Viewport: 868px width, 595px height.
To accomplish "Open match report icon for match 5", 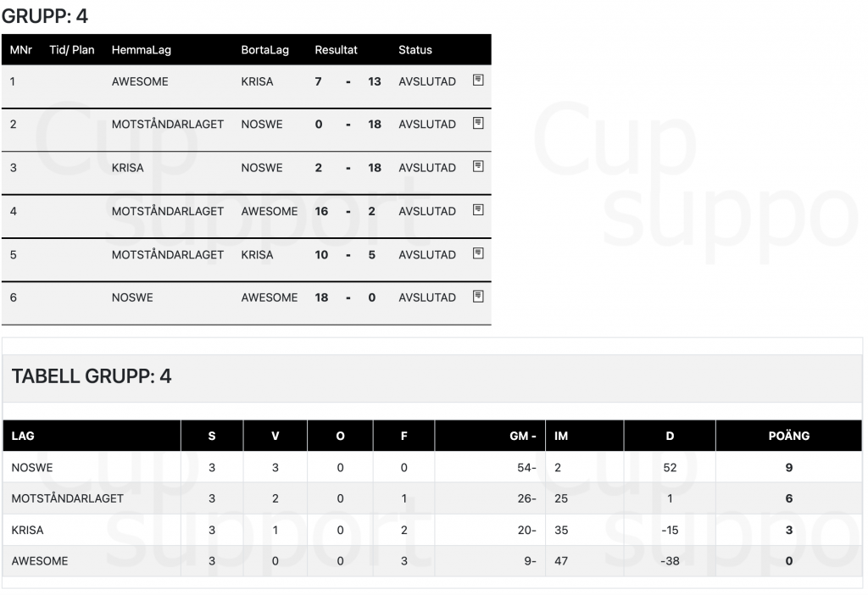I will click(x=478, y=253).
